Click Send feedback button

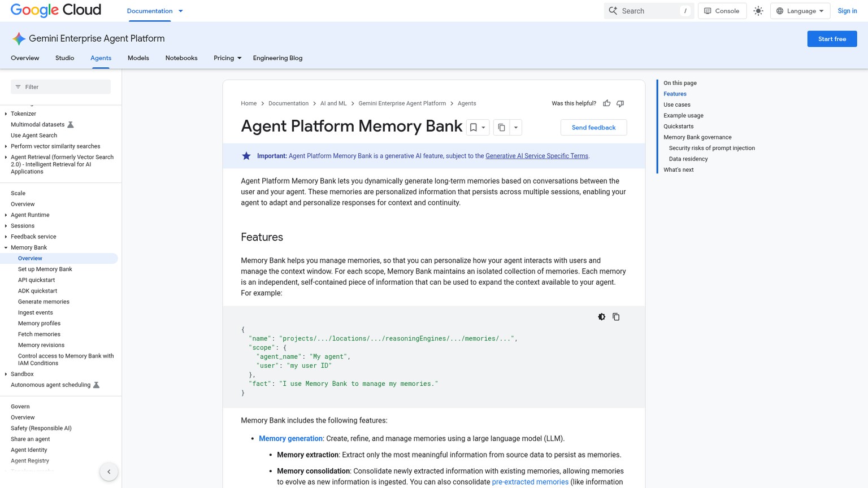(593, 128)
